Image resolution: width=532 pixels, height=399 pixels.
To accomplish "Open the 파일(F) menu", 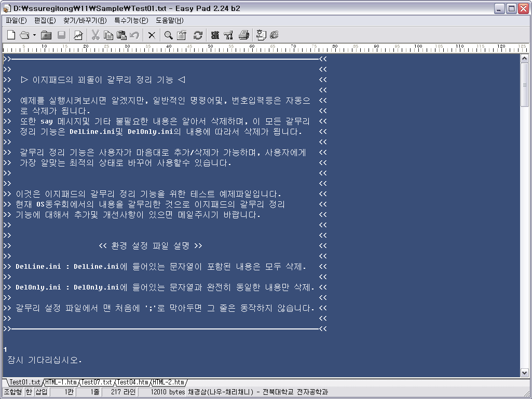I will point(16,20).
